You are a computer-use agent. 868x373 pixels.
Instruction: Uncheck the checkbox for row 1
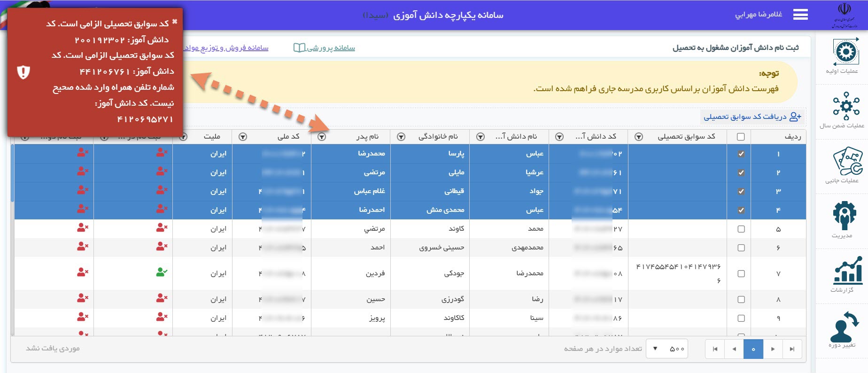point(741,154)
